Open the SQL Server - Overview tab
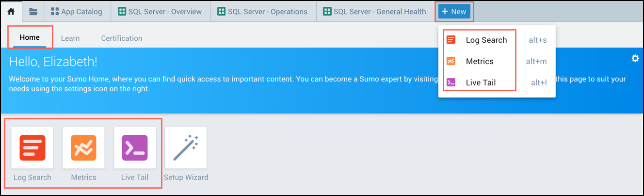 (x=161, y=12)
